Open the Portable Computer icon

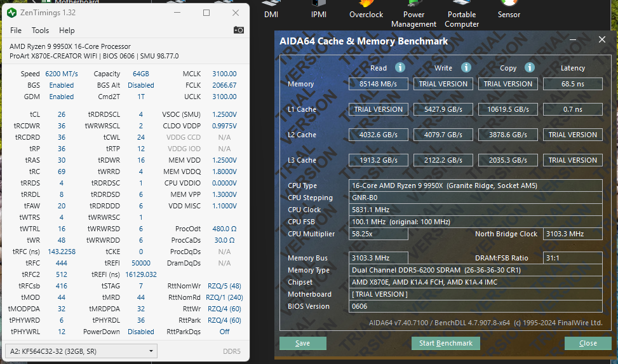point(462,14)
